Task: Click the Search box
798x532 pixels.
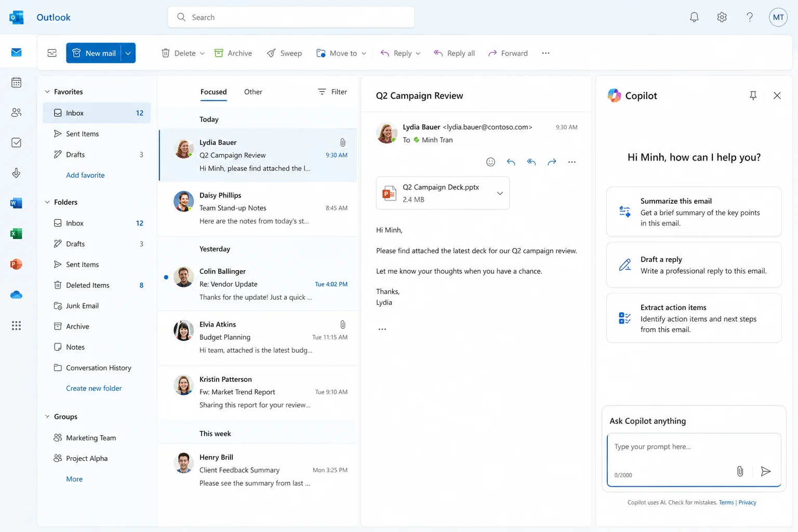Action: tap(291, 17)
